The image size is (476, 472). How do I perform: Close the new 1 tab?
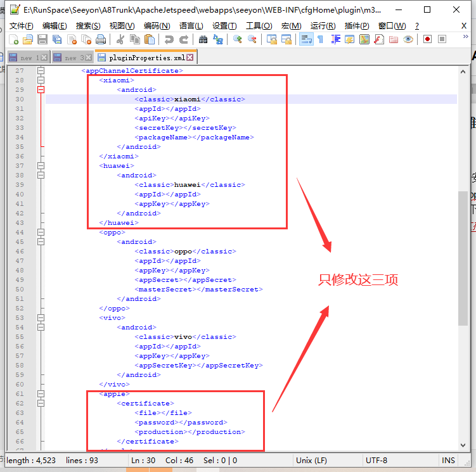point(44,58)
